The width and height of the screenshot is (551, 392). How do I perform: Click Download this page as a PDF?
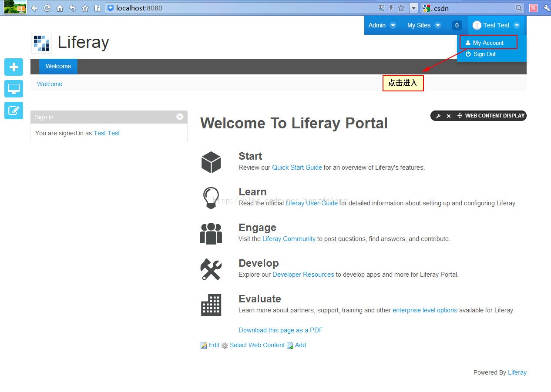(x=281, y=330)
